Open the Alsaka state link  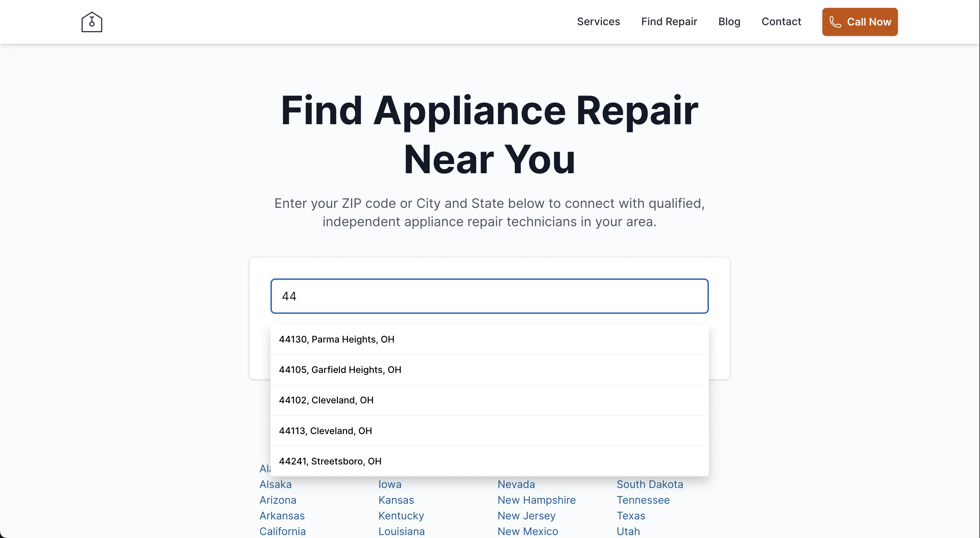pos(275,484)
